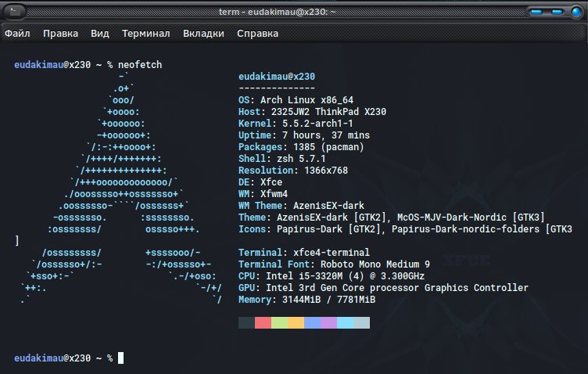Click the 'Terminal Font: Roboto Mono Medium 9' line
The width and height of the screenshot is (588, 374).
tap(334, 264)
